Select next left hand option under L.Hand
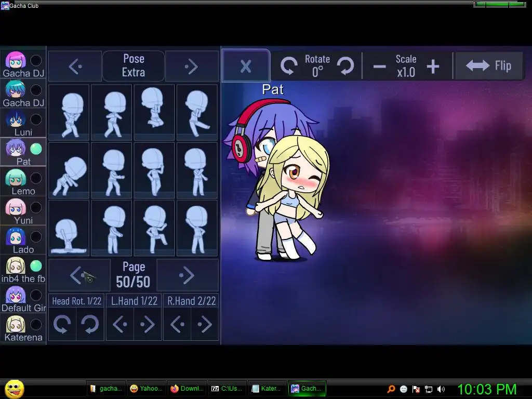The width and height of the screenshot is (532, 399). 148,324
